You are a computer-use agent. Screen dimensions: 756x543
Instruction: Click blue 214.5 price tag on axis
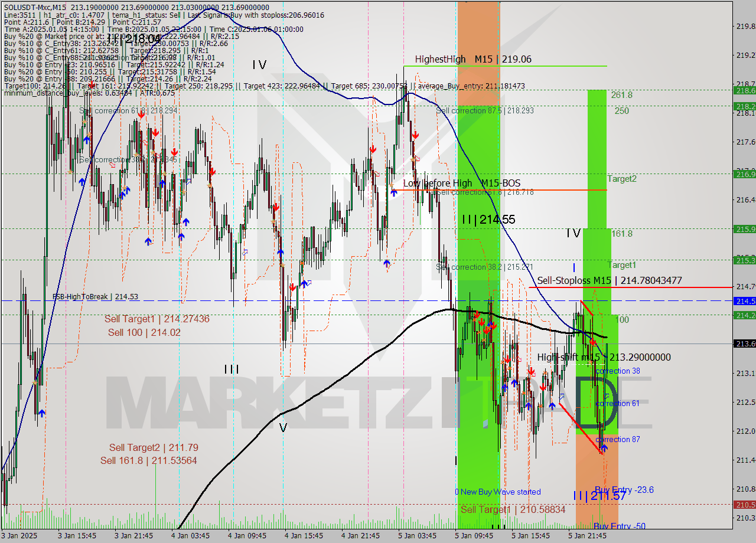coord(744,301)
